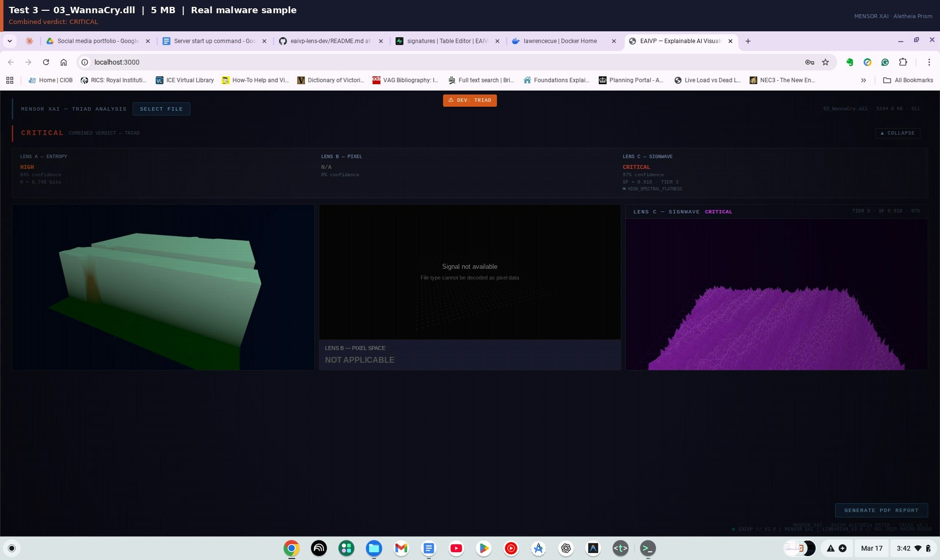Open the Chrome extensions puzzle icon
Image resolution: width=940 pixels, height=560 pixels.
(x=903, y=62)
